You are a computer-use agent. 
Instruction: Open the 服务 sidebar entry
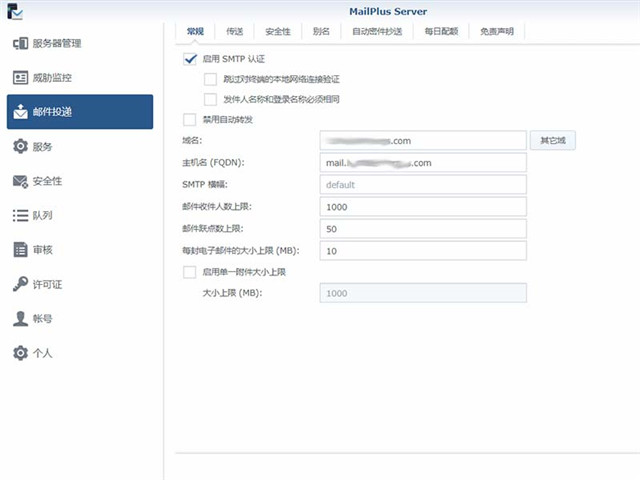coord(80,146)
